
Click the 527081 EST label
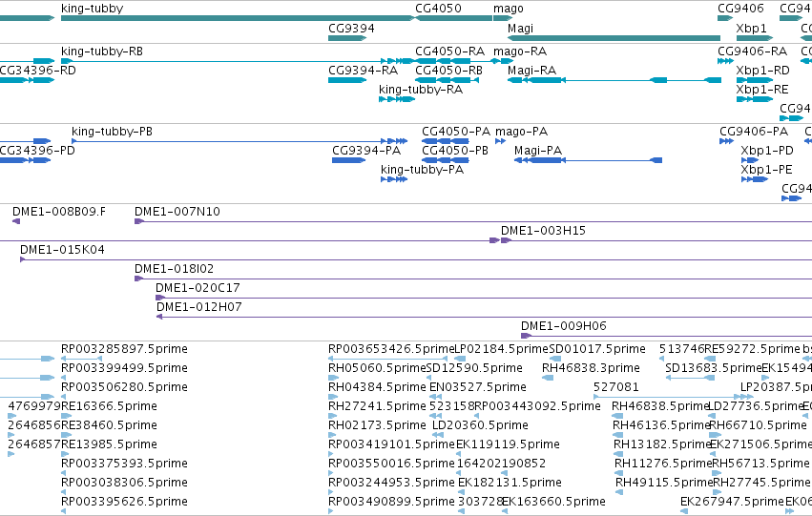(616, 387)
